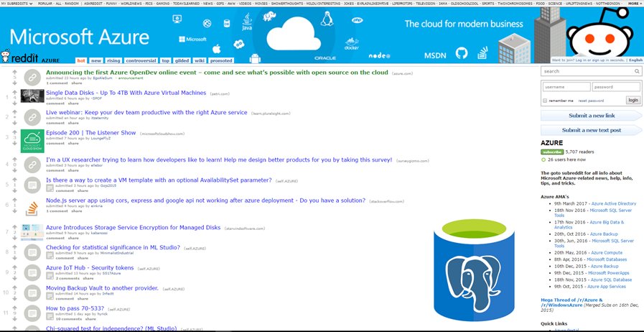Screen dimensions: 644x332
Task: Upvote the VM template AvailabilitySet post
Action: [x=15, y=179]
